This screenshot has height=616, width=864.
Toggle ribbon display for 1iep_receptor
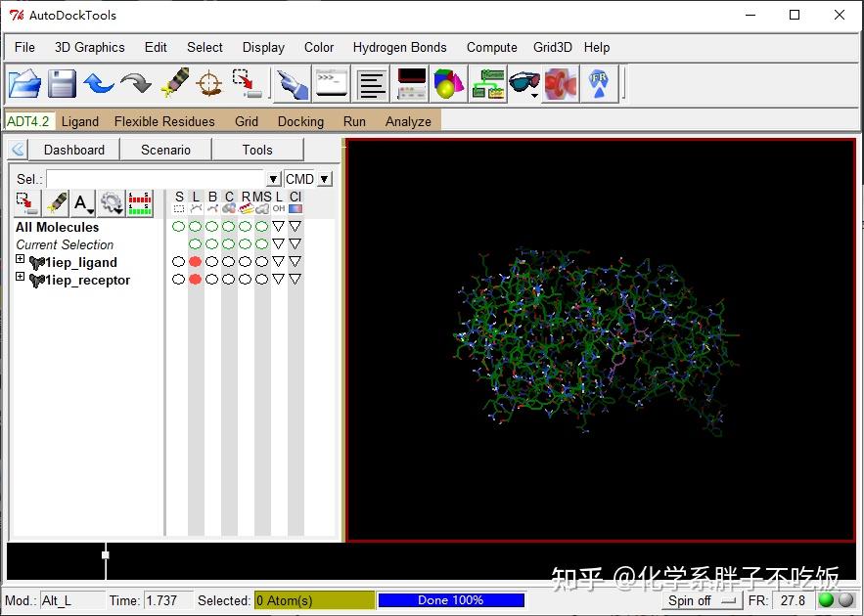[x=245, y=280]
